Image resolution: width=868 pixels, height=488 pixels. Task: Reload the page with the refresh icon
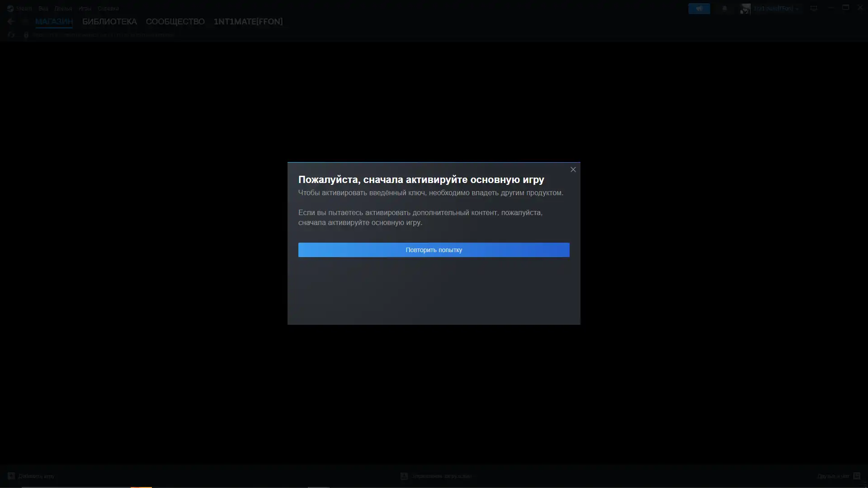[11, 35]
